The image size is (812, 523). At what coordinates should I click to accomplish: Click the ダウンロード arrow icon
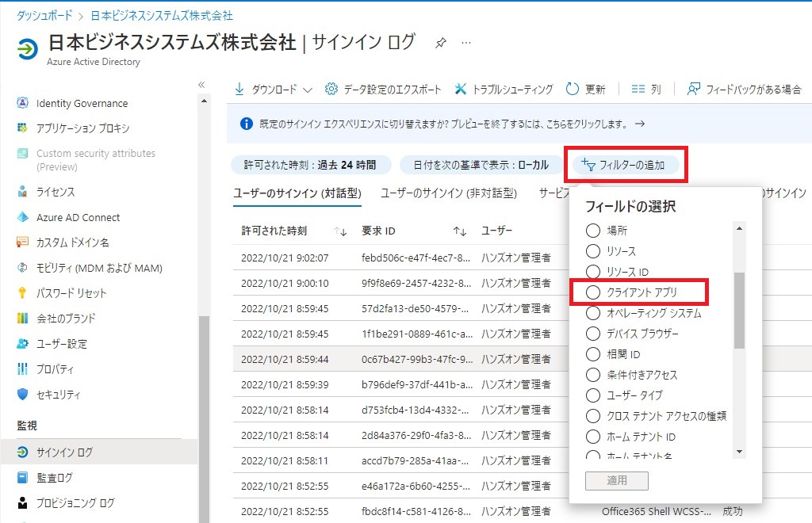(x=239, y=89)
